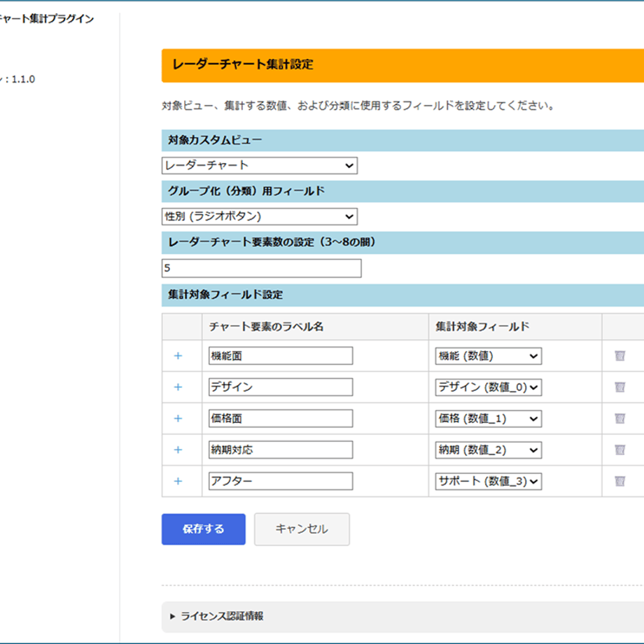Open the デザイン (数値_0) field dropdown
The image size is (644, 644).
(x=489, y=387)
